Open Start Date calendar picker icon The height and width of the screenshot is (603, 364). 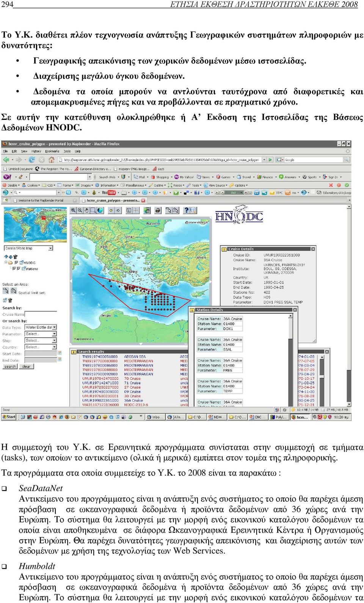(x=59, y=353)
